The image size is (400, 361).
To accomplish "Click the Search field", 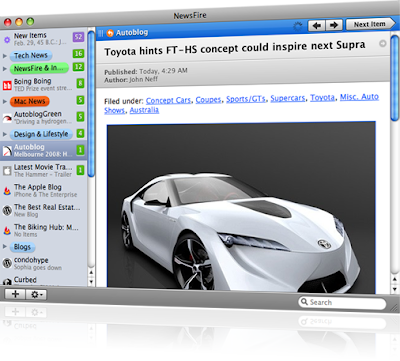I will point(342,302).
